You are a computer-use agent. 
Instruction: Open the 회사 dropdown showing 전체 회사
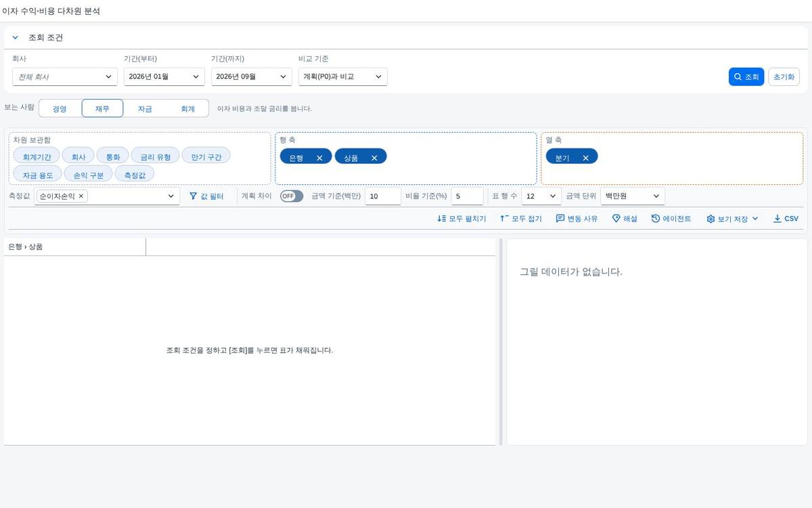coord(65,77)
